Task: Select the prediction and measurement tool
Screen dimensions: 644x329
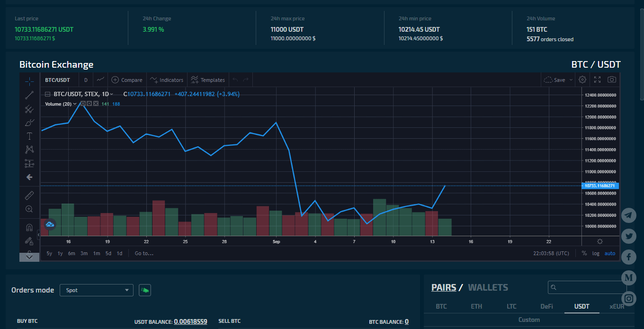Action: coord(29,163)
